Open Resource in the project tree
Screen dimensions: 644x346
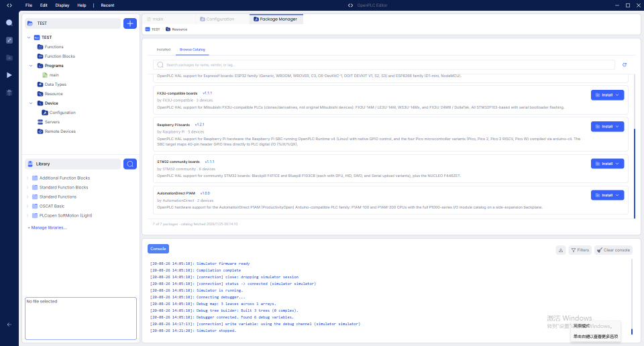pyautogui.click(x=54, y=94)
